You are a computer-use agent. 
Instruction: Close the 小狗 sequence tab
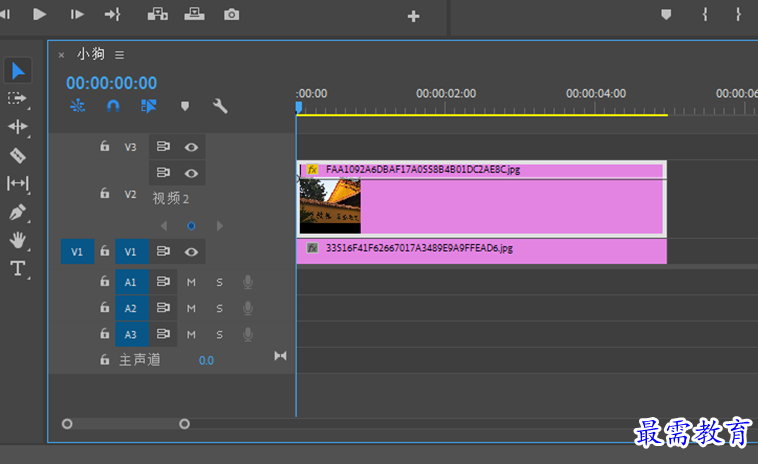(61, 55)
